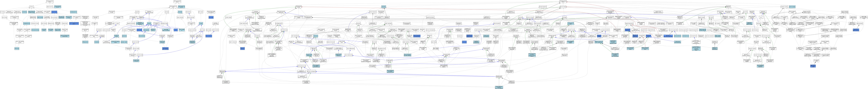Click the organelle localization node

[x=430, y=17]
